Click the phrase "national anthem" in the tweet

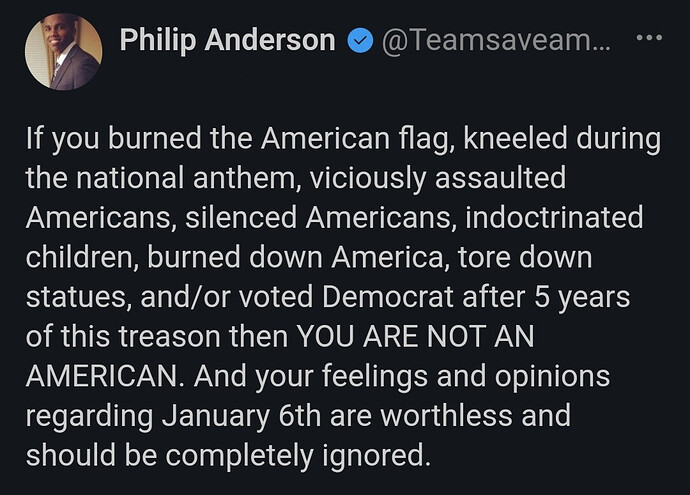coord(189,178)
